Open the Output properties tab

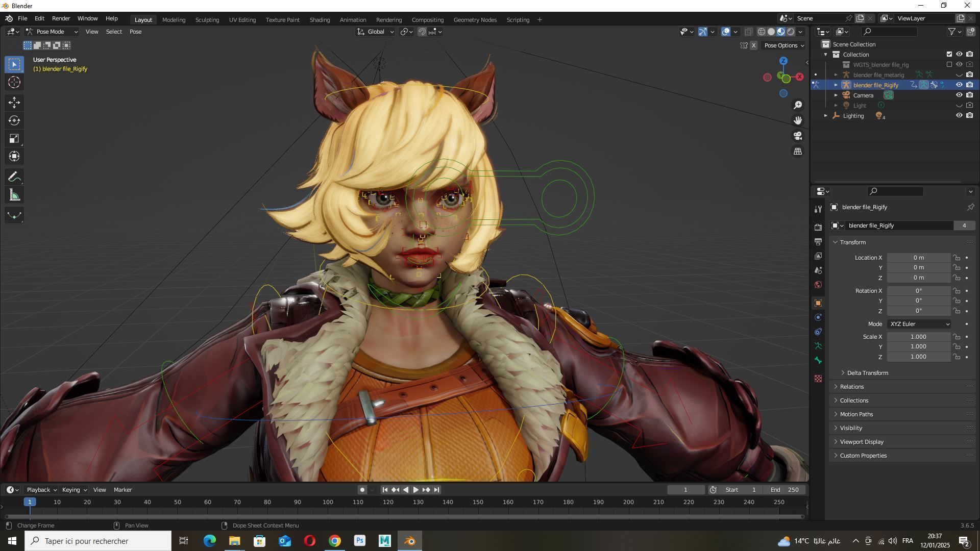[818, 241]
